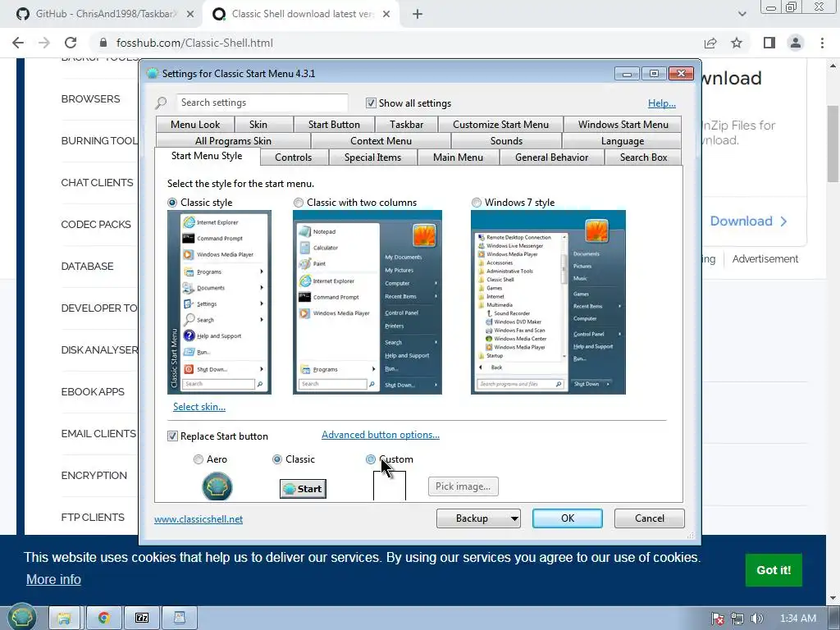Open the More info cookie link
Image resolution: width=840 pixels, height=630 pixels.
(53, 580)
